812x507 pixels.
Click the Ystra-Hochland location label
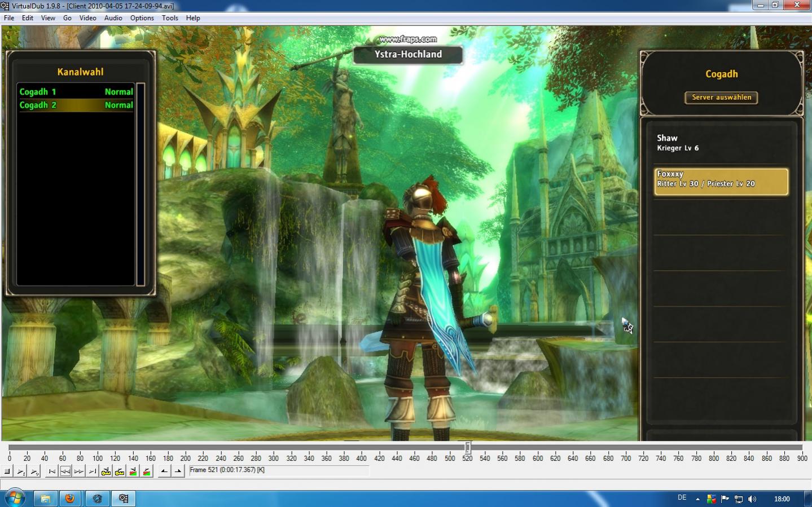click(x=408, y=54)
